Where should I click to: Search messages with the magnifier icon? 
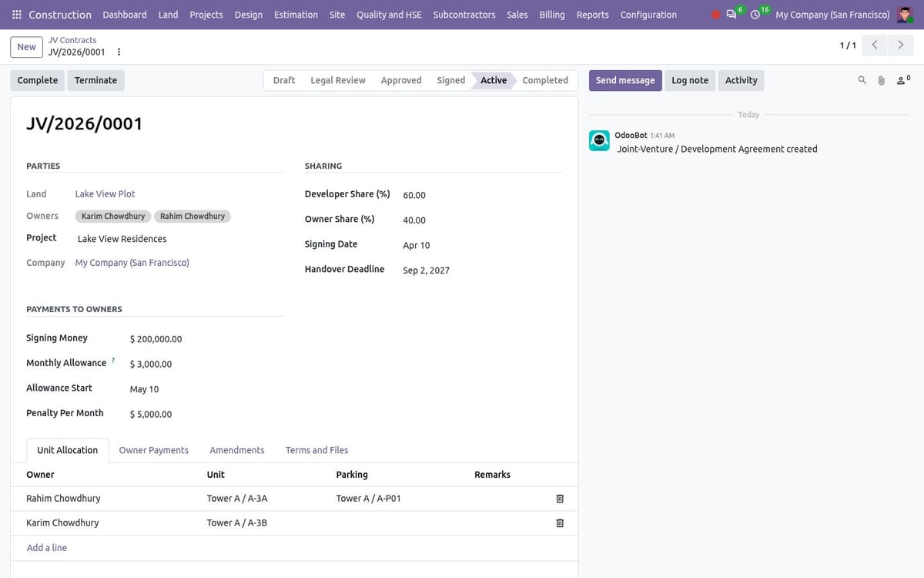(862, 80)
